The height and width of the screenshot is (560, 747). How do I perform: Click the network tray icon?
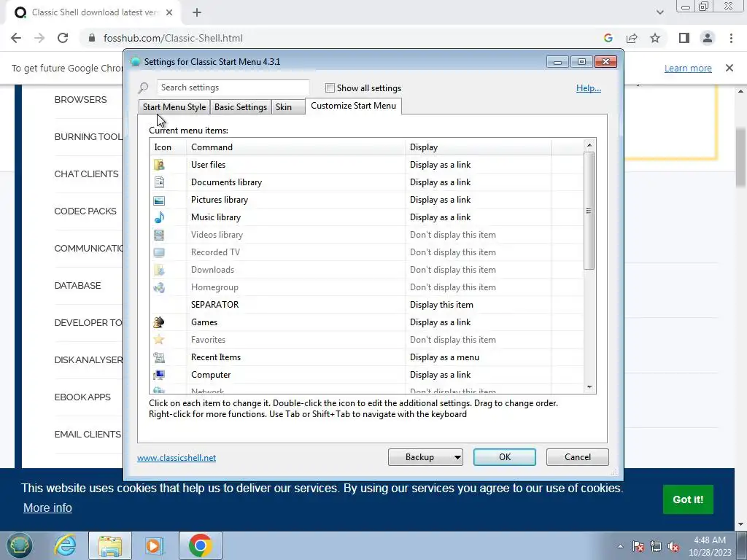656,547
